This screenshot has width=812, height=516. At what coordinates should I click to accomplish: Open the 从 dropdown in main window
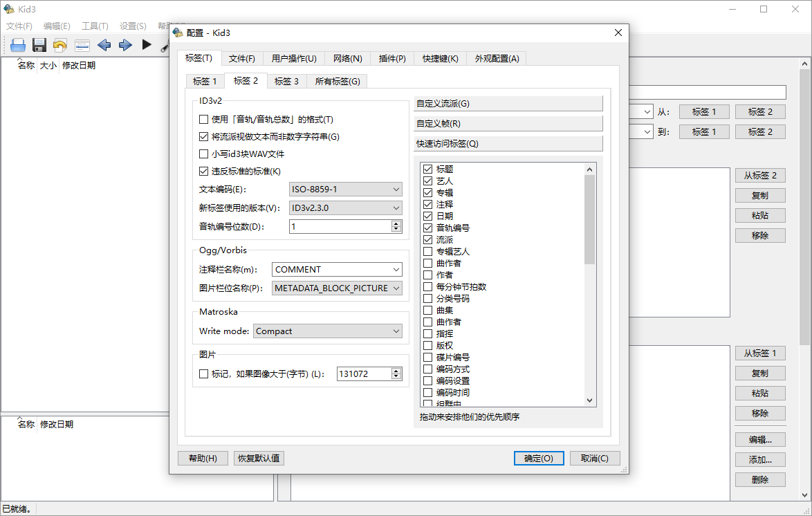[647, 112]
